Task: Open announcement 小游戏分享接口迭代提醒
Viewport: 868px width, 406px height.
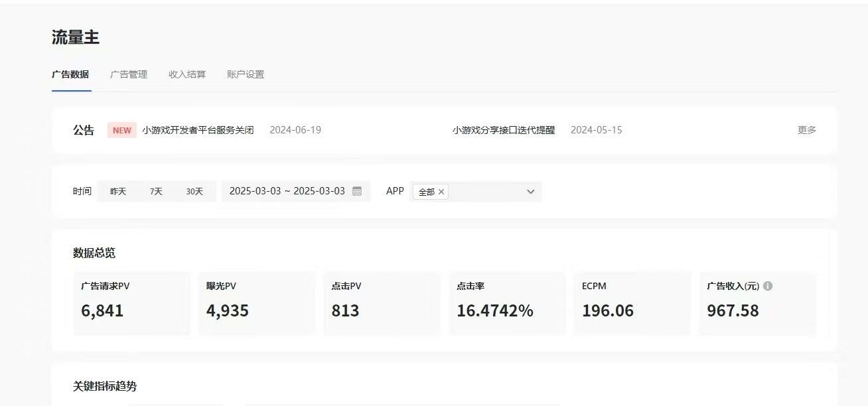Action: (x=504, y=130)
